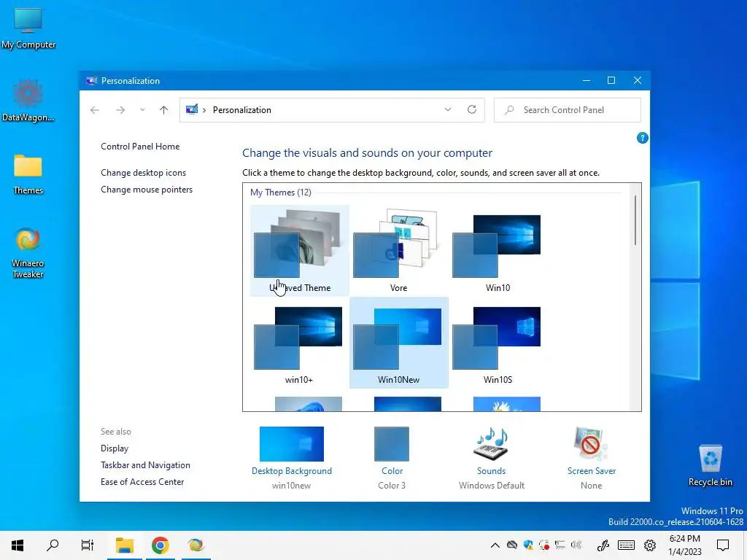Click the My Themes (12) heading

coord(281,192)
